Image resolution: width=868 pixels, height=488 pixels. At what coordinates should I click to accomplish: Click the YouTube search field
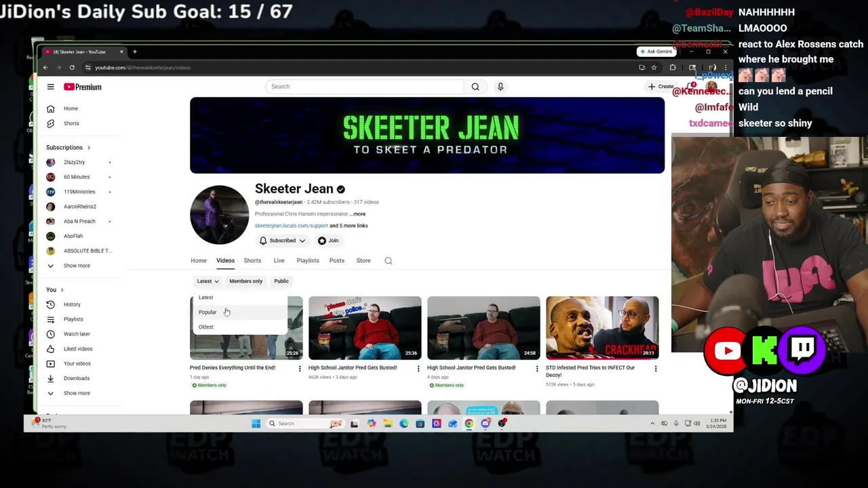tap(366, 87)
